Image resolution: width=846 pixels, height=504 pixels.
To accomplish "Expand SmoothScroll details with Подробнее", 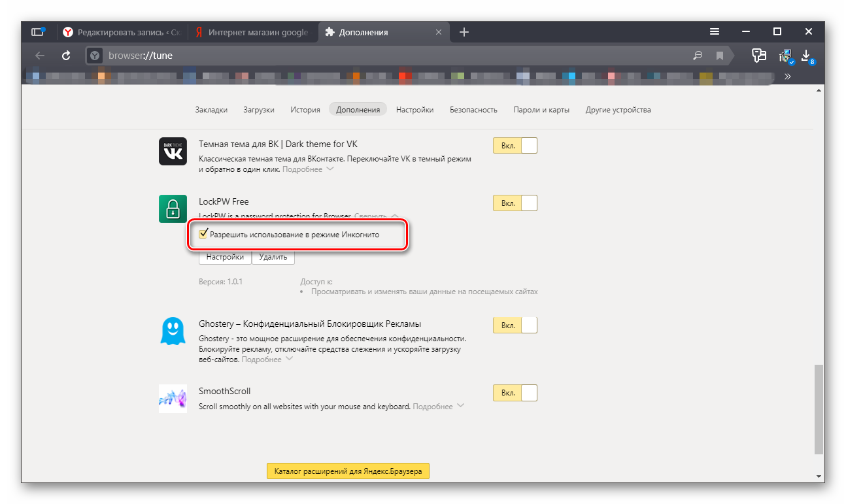I will [438, 407].
